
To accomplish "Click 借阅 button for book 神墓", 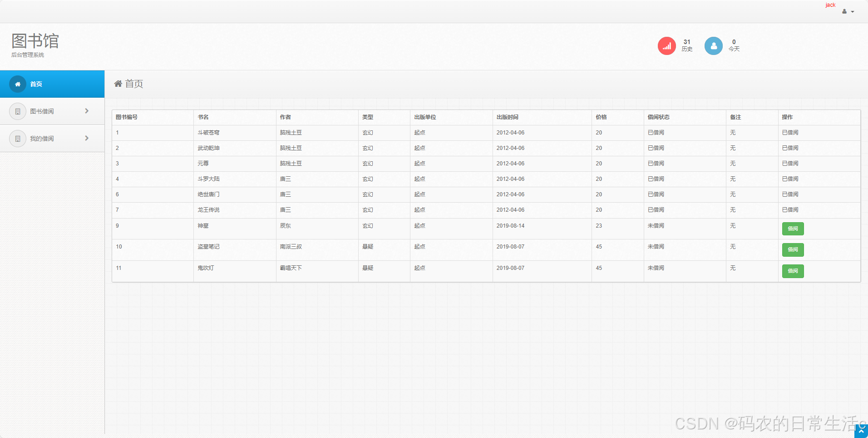I will click(793, 229).
